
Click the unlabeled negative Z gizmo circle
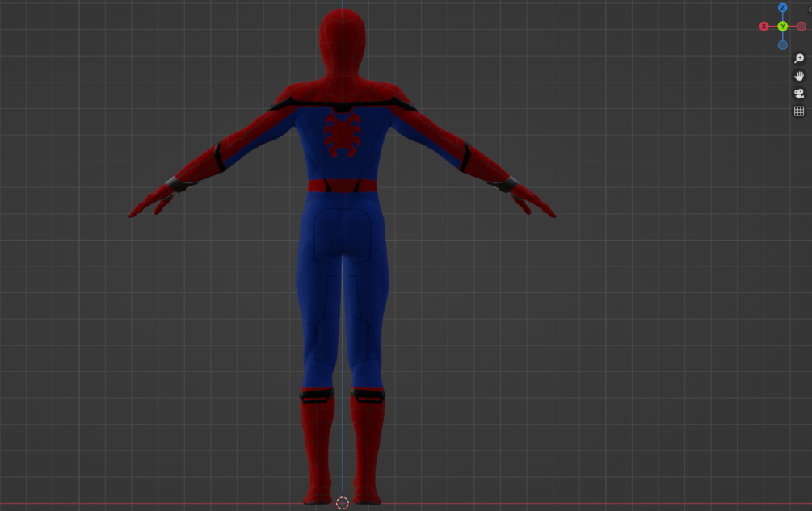[782, 45]
